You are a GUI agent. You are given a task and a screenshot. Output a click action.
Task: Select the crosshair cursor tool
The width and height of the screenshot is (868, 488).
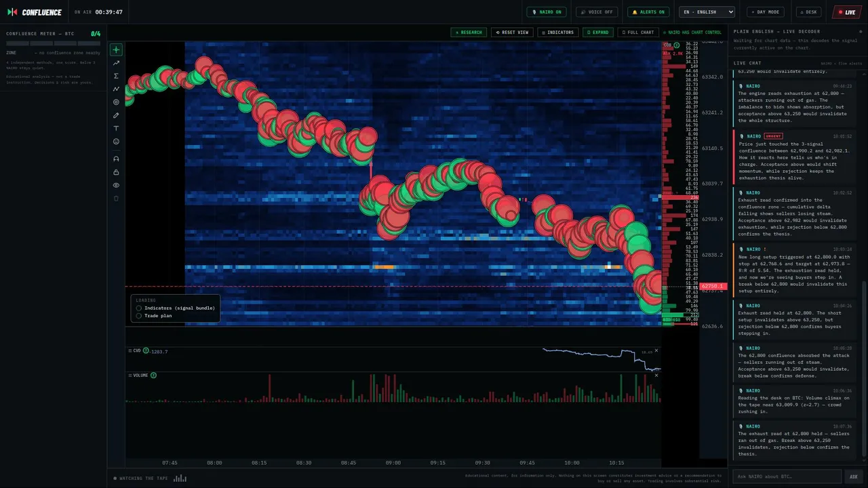pos(116,49)
